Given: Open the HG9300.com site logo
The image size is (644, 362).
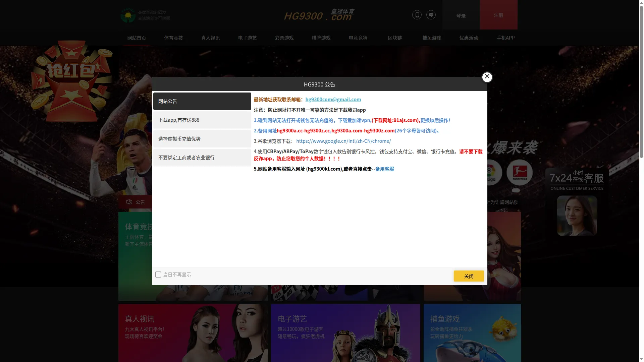Looking at the screenshot, I should (319, 15).
